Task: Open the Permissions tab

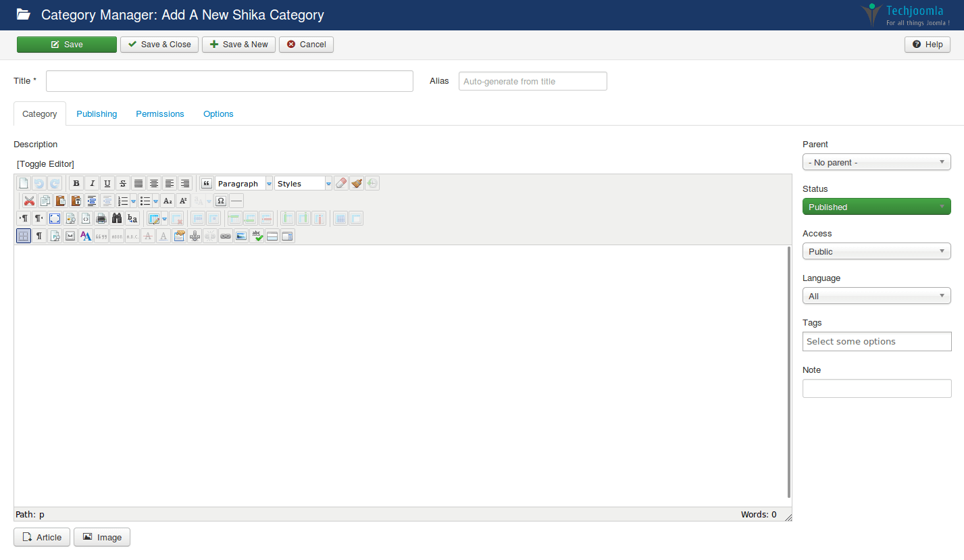Action: (x=160, y=113)
